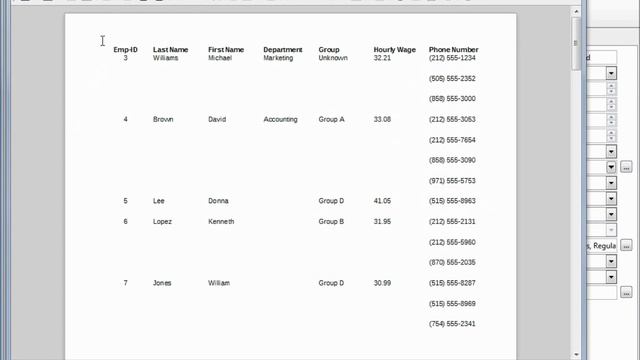
Task: Click the hourly wage '41.05'
Action: click(x=382, y=201)
